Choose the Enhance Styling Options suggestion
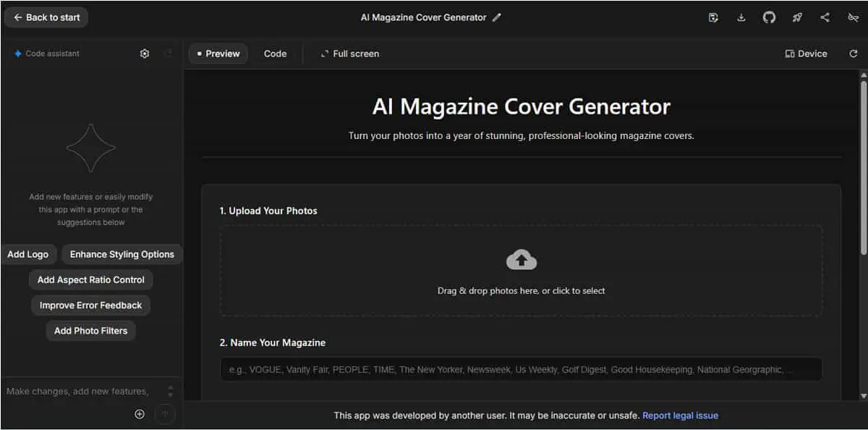The width and height of the screenshot is (868, 430). tap(122, 254)
